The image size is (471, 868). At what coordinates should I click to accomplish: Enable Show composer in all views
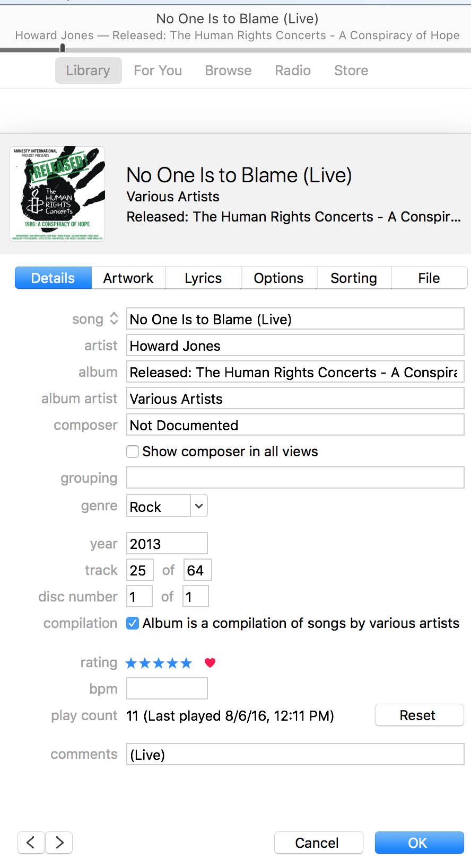click(133, 451)
